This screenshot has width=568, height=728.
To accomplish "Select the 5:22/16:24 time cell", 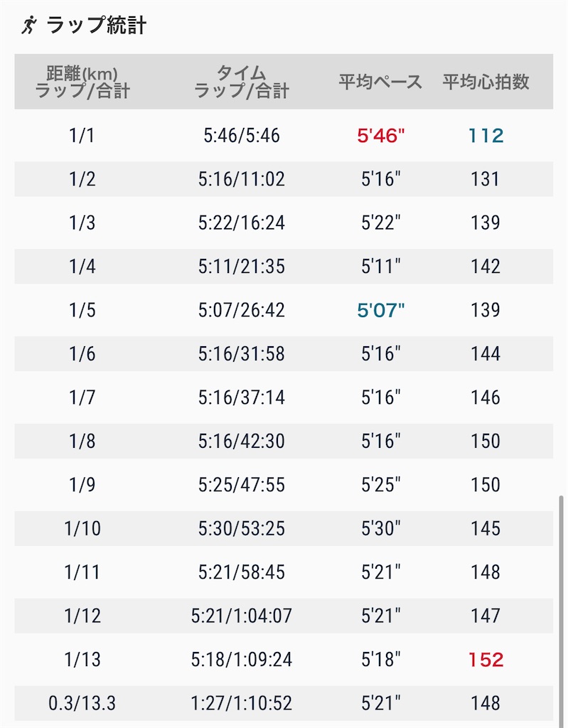I will [x=242, y=223].
